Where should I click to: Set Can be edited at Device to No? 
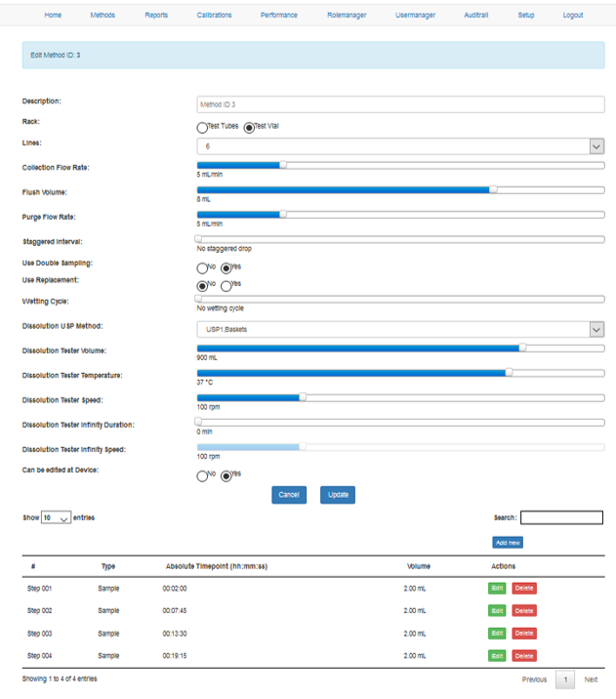pos(202,476)
